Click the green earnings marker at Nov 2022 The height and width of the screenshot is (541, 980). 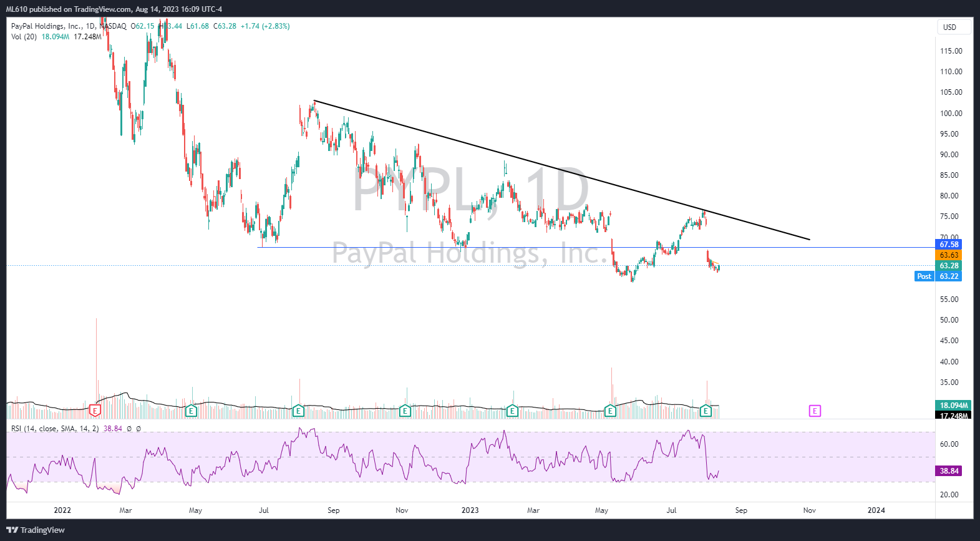[x=405, y=411]
